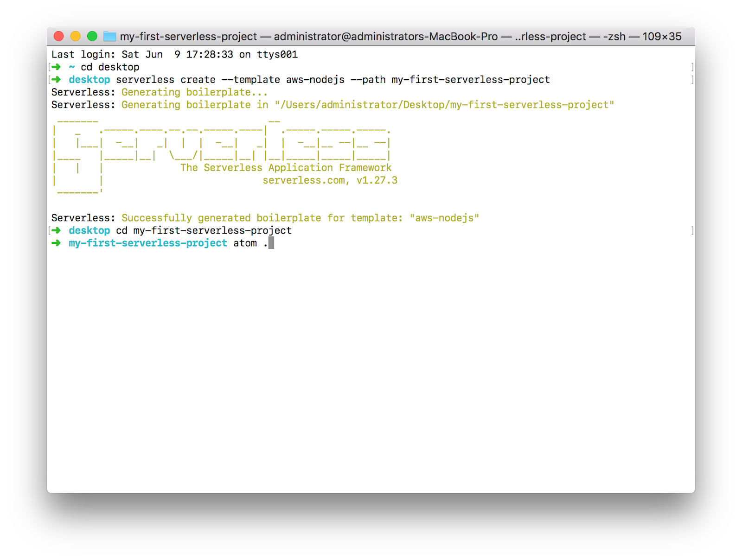Click the blue desktop directory label
The height and width of the screenshot is (560, 742).
click(x=89, y=79)
